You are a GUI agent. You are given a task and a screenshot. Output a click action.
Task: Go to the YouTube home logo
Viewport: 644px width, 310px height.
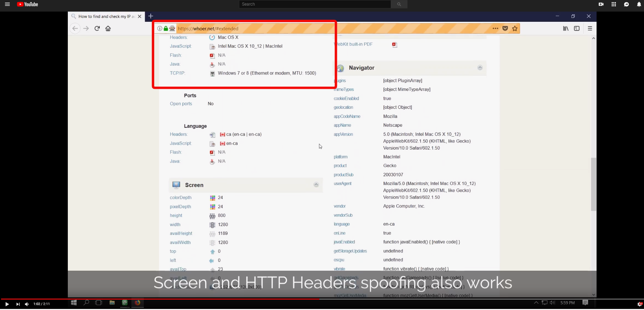point(28,4)
